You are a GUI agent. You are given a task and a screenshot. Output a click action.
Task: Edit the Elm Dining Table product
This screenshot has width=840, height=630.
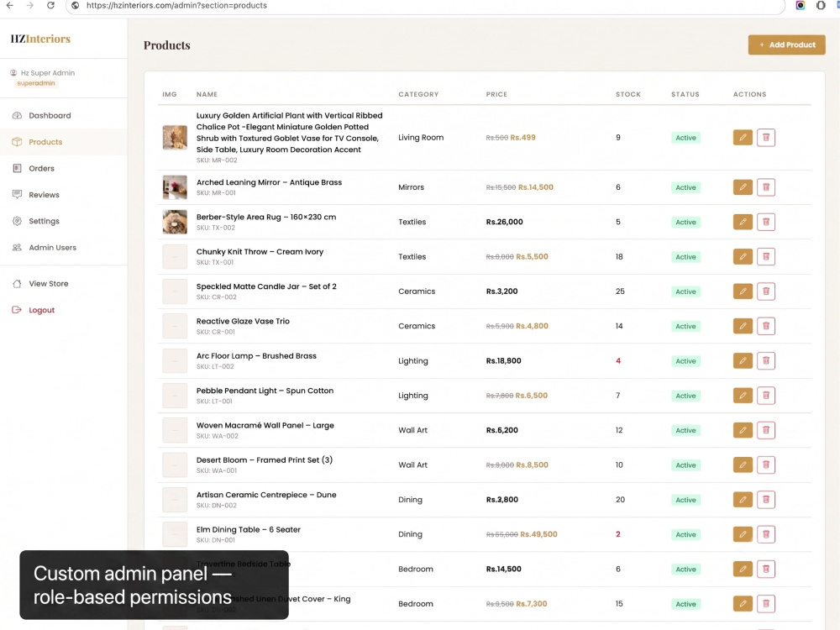(x=743, y=534)
